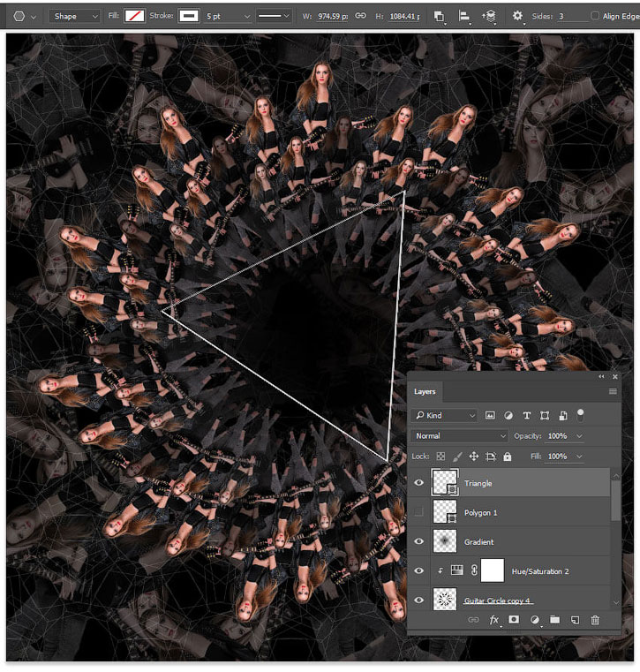Create a new group folder
Viewport: 640px width, 672px height.
pyautogui.click(x=554, y=620)
